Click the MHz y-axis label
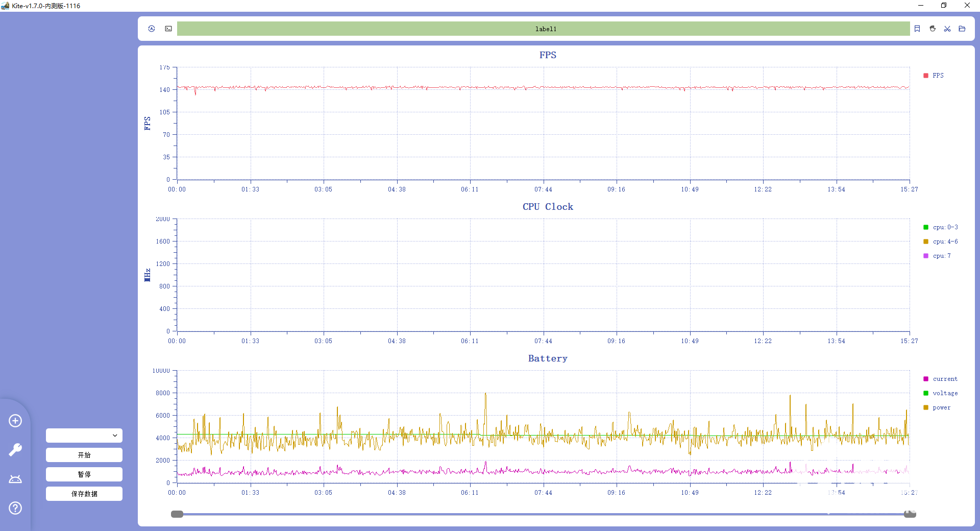This screenshot has width=980, height=531. 148,275
